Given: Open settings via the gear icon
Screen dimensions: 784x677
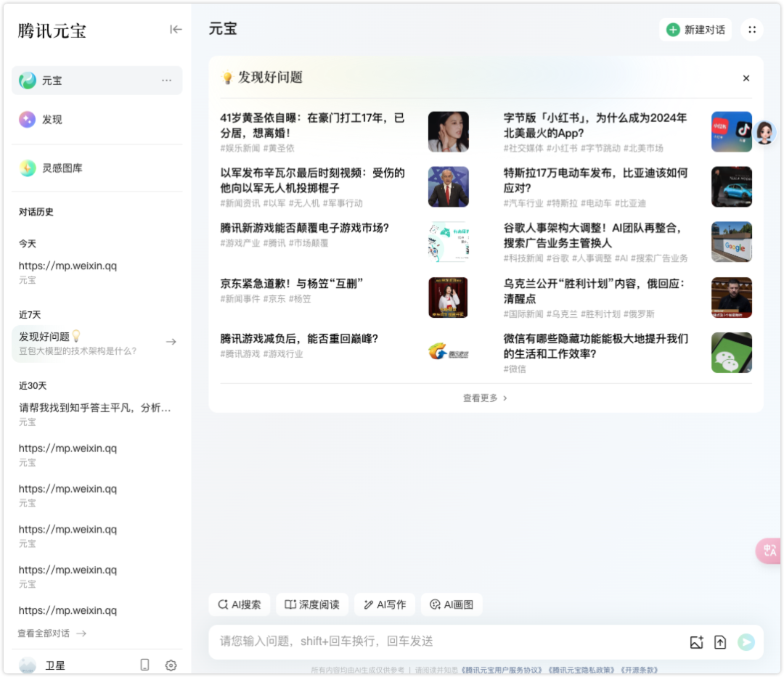Looking at the screenshot, I should (171, 665).
